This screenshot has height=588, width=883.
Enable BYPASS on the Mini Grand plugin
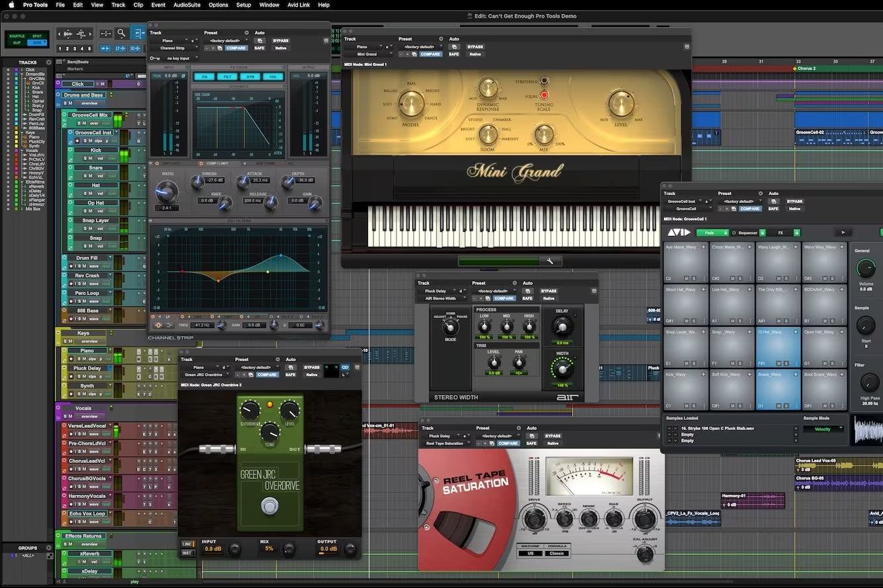point(475,47)
